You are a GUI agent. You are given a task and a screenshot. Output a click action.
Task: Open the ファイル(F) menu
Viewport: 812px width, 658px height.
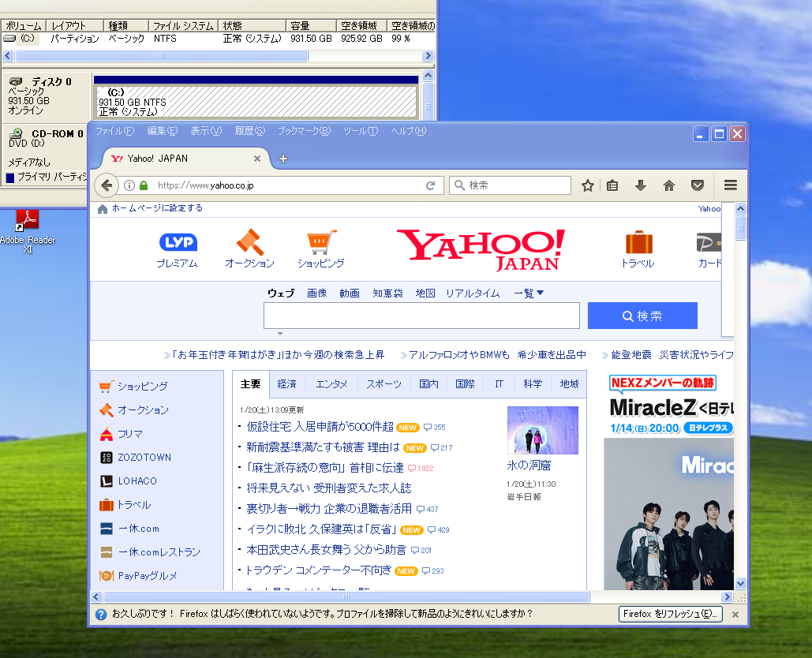click(114, 131)
